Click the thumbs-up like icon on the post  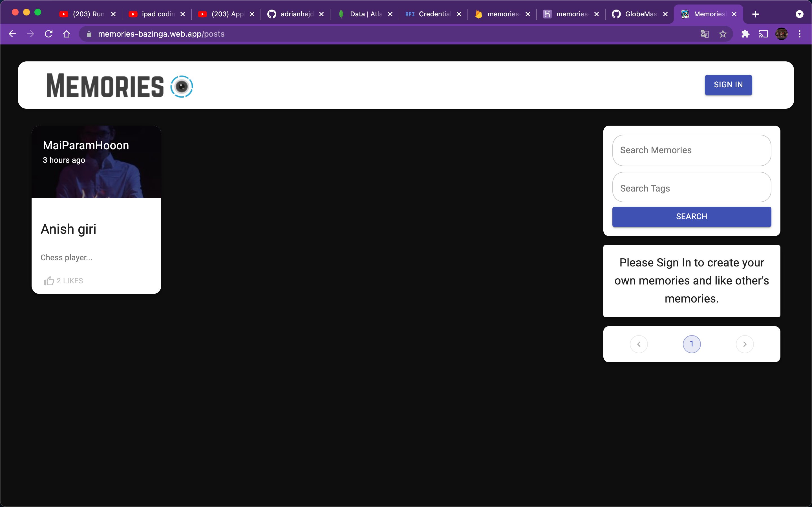(49, 281)
